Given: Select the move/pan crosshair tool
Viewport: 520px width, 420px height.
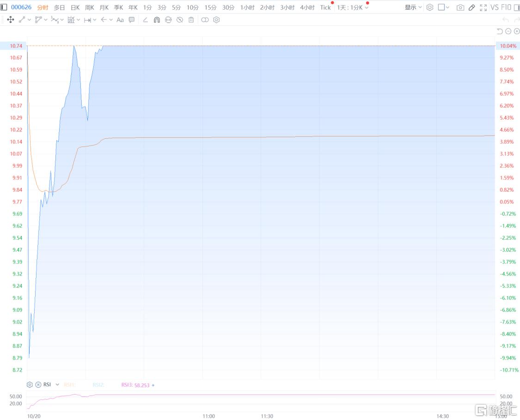Looking at the screenshot, I should pyautogui.click(x=11, y=20).
